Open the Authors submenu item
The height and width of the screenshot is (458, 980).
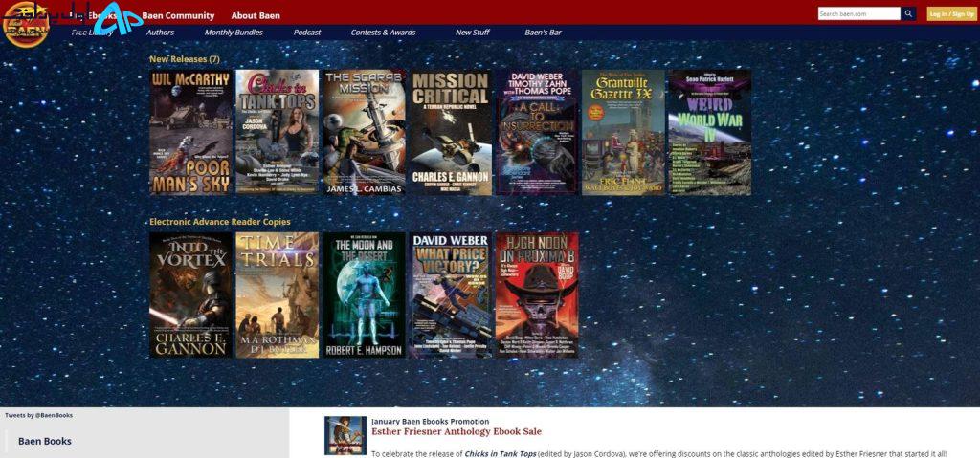click(160, 33)
